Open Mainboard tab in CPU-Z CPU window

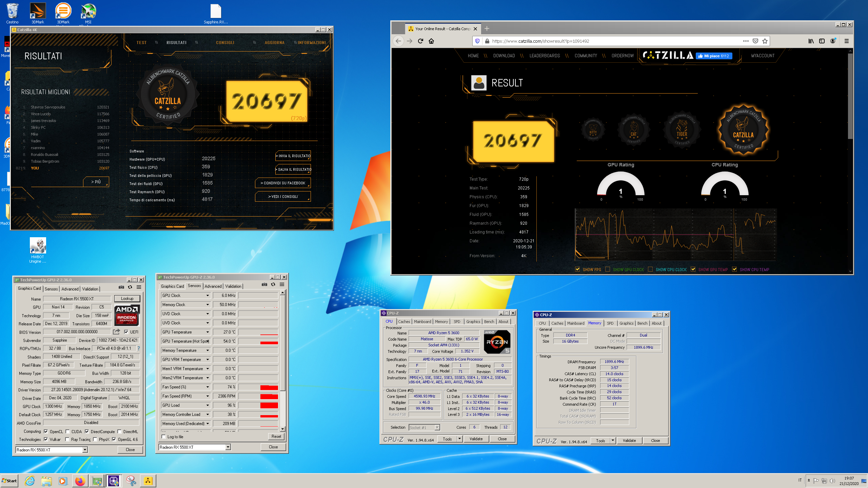point(422,322)
